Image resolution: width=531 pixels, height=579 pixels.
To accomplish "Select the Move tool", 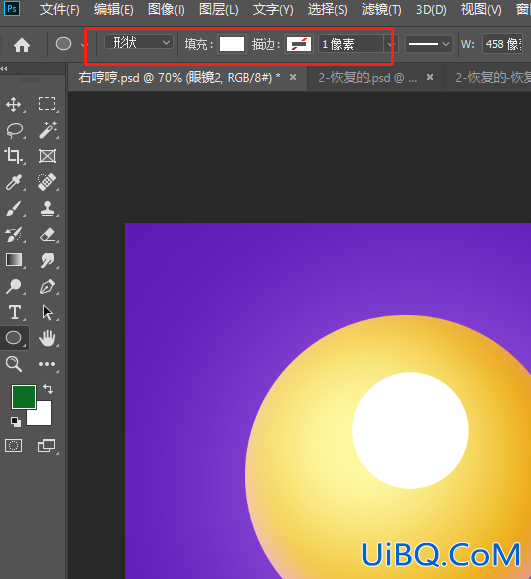I will [14, 105].
